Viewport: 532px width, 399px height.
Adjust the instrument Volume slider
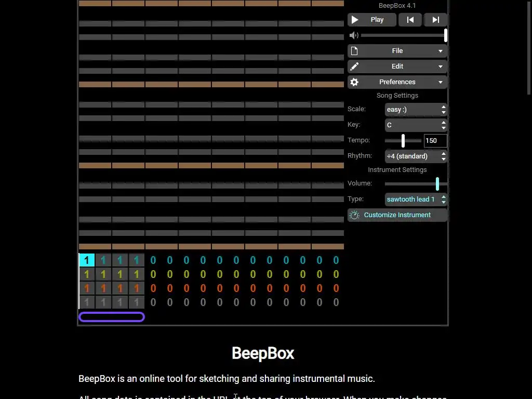click(x=416, y=183)
